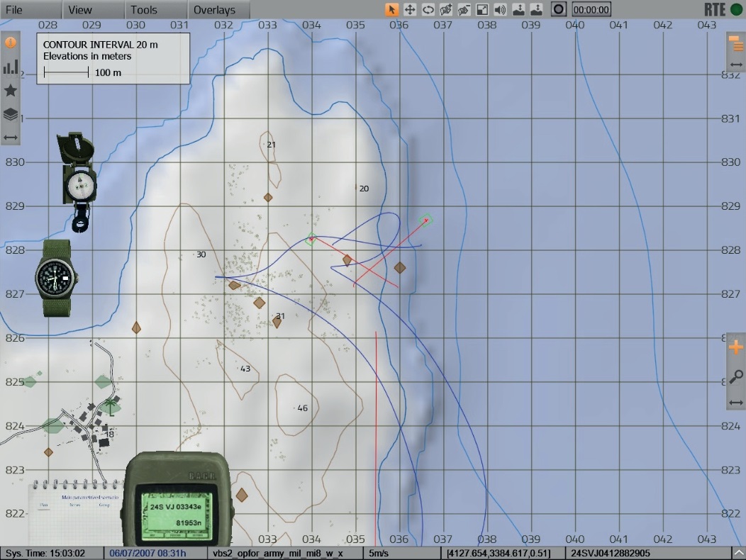The height and width of the screenshot is (560, 746).
Task: Click the orange plus add button
Action: coord(735,347)
